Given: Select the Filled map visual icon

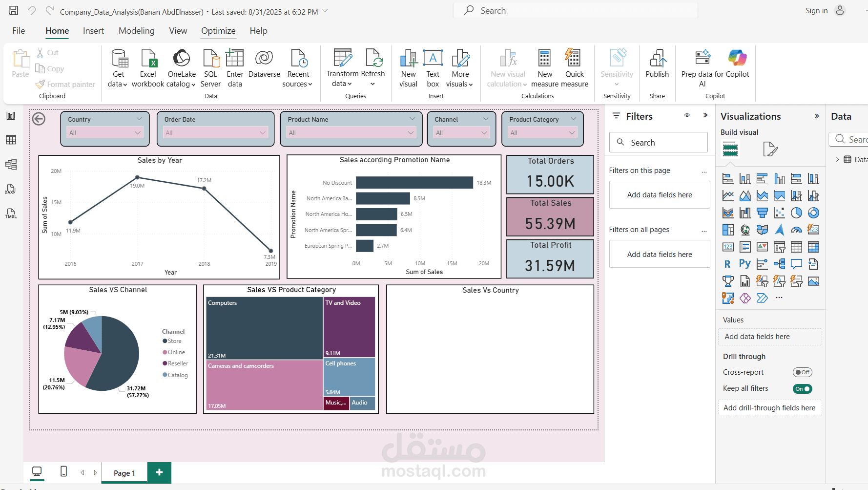Looking at the screenshot, I should pos(762,230).
